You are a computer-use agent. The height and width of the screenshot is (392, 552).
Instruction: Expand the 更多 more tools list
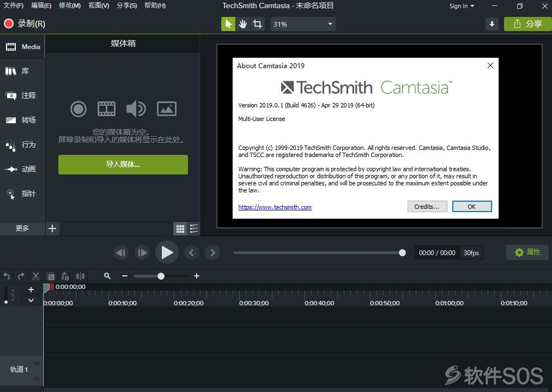[x=22, y=228]
